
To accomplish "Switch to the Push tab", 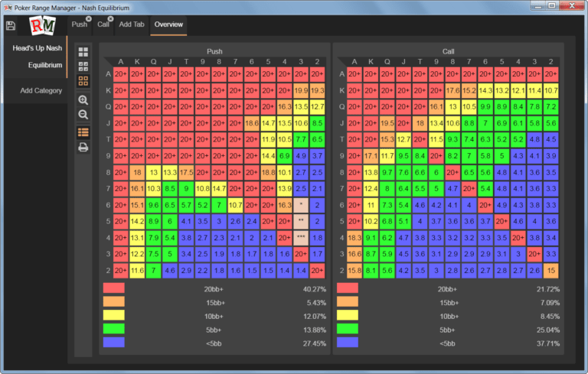I will coord(78,24).
